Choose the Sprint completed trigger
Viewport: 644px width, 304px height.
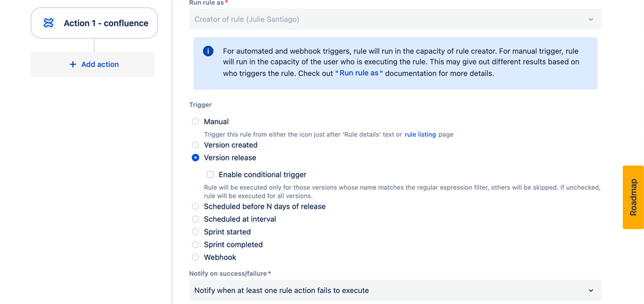click(195, 245)
